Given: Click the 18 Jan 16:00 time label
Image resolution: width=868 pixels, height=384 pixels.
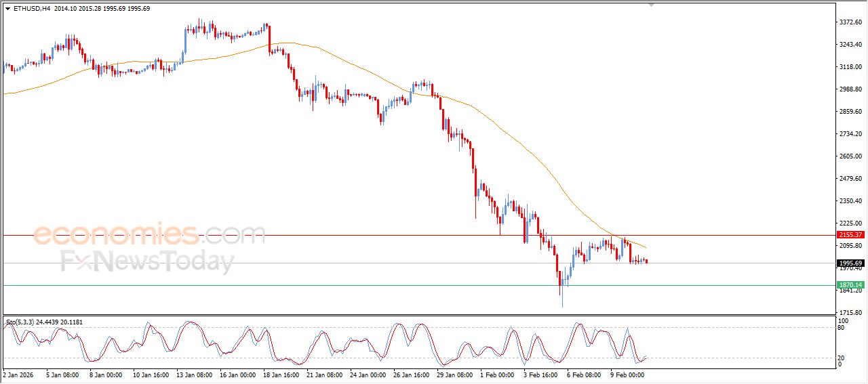Looking at the screenshot, I should tap(281, 374).
